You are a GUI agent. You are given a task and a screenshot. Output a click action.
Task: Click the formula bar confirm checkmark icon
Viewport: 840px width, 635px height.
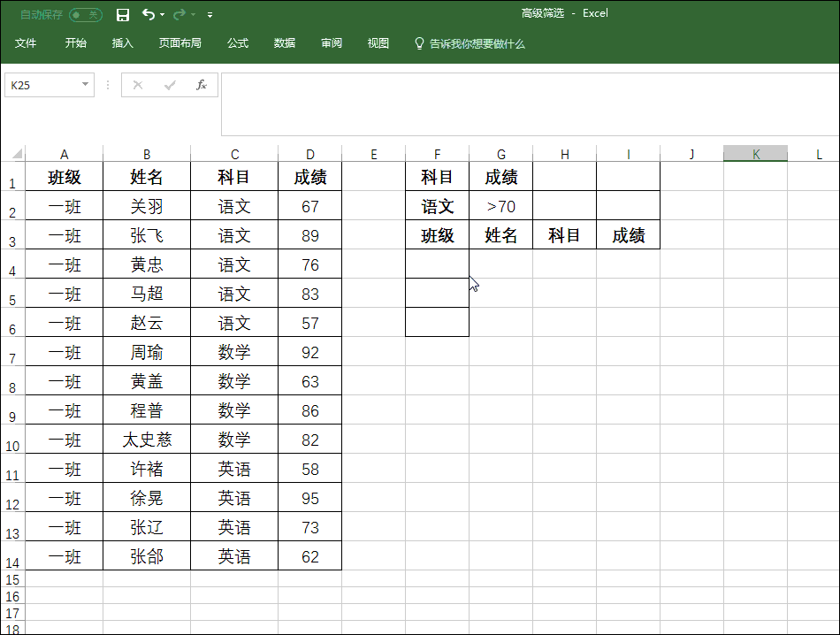[170, 85]
